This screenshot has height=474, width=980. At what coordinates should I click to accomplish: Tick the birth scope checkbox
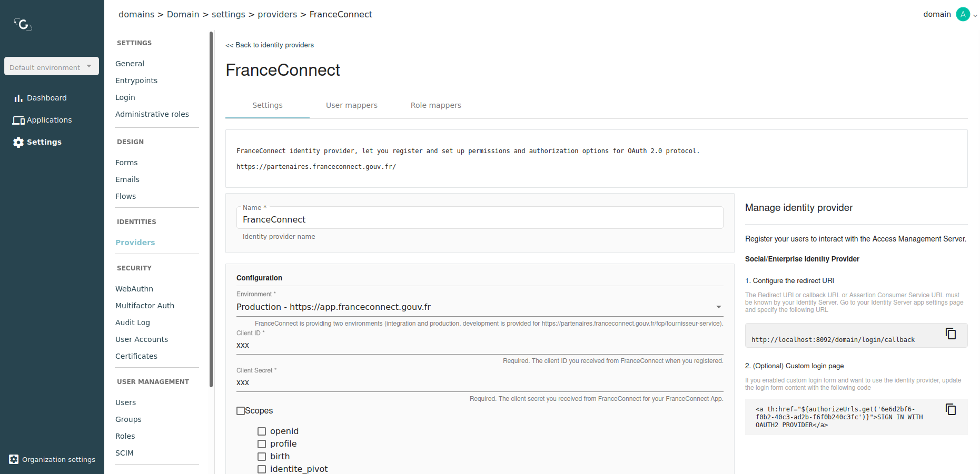[262, 457]
